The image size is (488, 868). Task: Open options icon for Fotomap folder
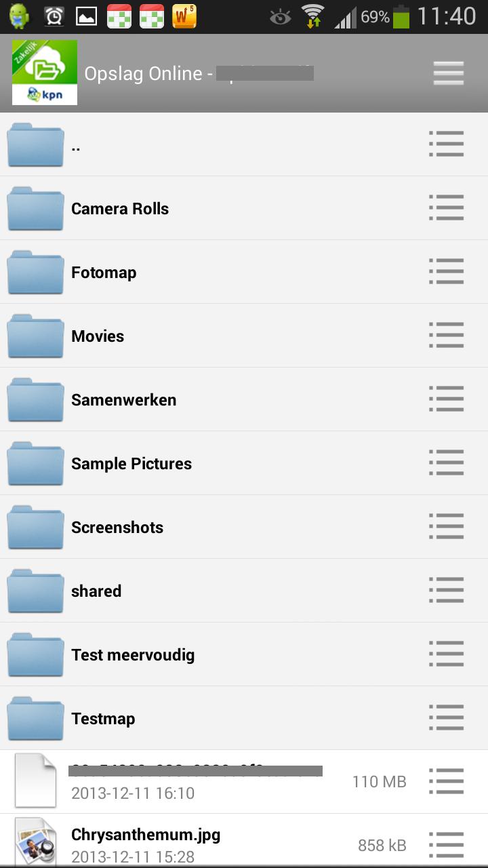pos(447,272)
